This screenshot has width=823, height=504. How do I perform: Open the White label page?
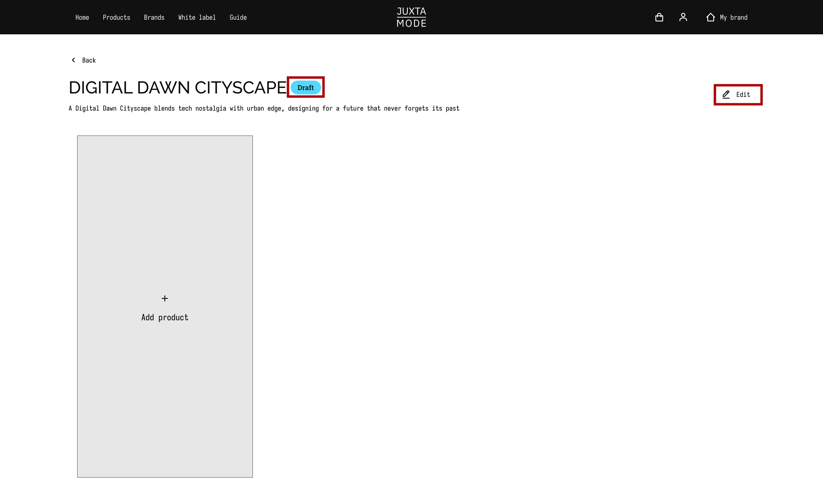click(x=197, y=17)
